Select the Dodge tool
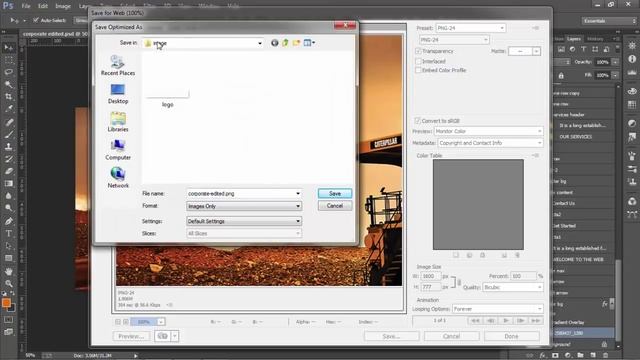640x360 pixels. [x=9, y=208]
